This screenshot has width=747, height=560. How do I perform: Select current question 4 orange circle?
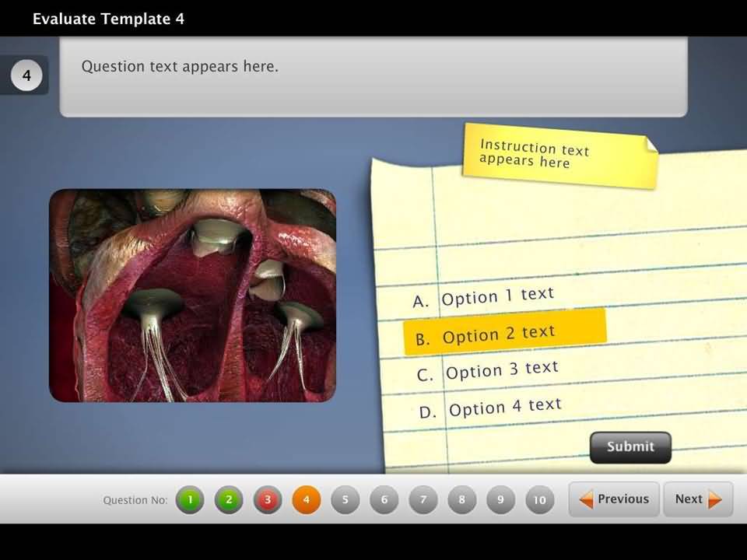[307, 500]
